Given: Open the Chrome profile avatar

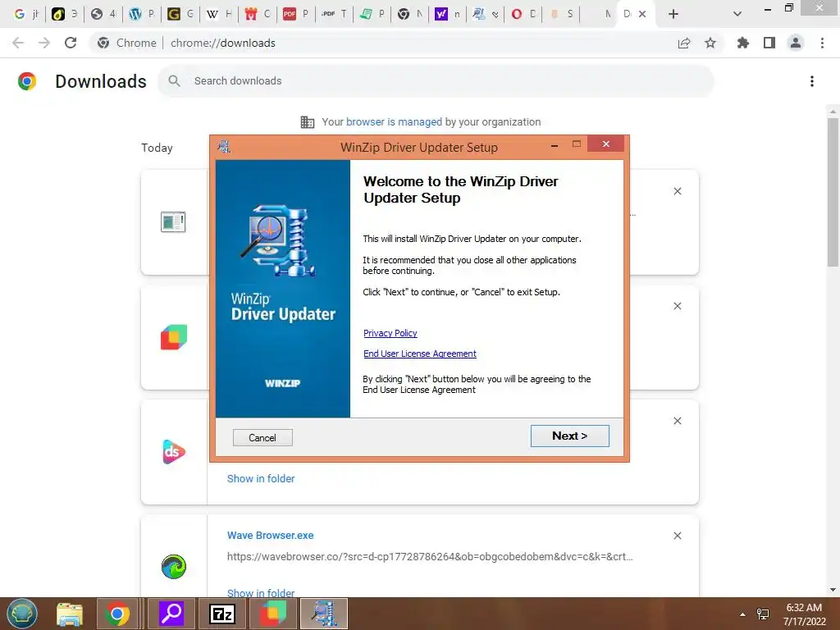Looking at the screenshot, I should (x=796, y=43).
